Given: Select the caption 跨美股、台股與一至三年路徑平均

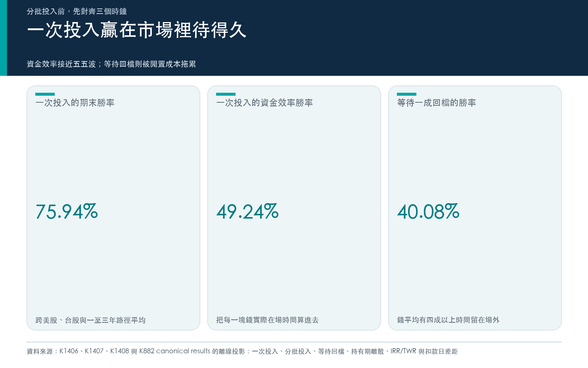Looking at the screenshot, I should pyautogui.click(x=91, y=320).
